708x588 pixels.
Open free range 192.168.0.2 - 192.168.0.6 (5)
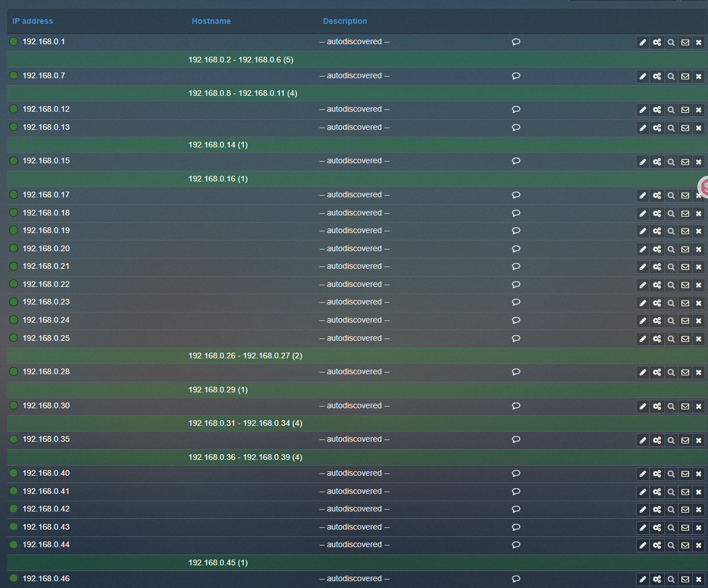pyautogui.click(x=240, y=60)
